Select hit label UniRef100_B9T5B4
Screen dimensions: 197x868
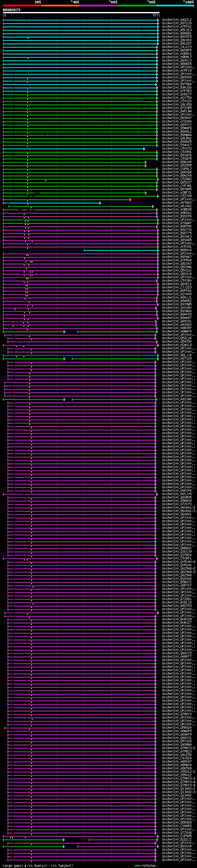[x=177, y=84]
